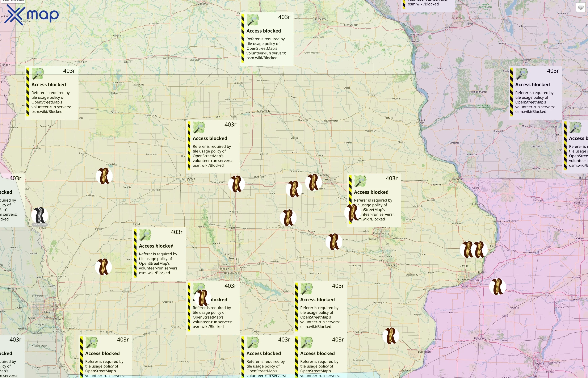The height and width of the screenshot is (378, 588).
Task: Click the Spencer town label
Action: (115, 112)
